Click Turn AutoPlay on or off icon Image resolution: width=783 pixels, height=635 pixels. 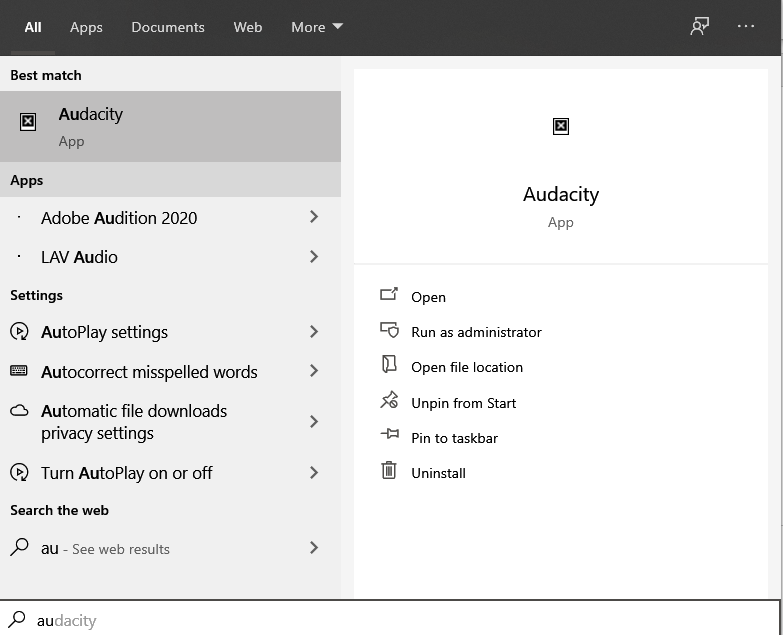coord(19,472)
